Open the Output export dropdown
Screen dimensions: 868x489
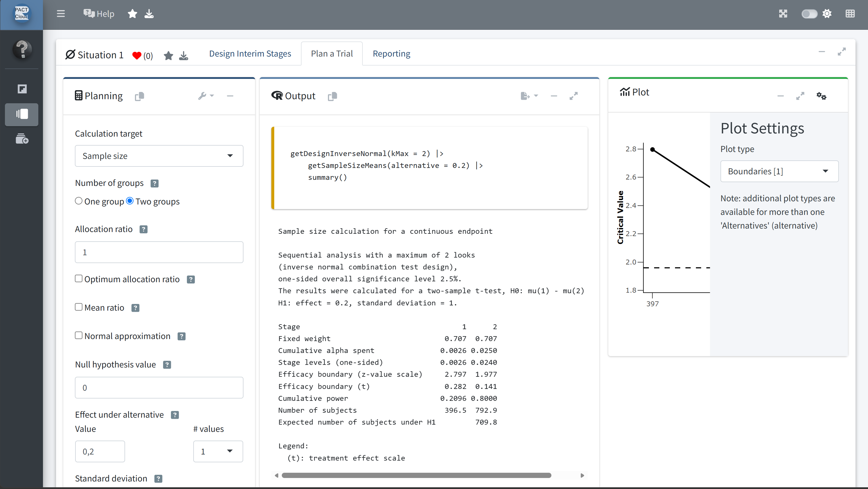(x=529, y=96)
